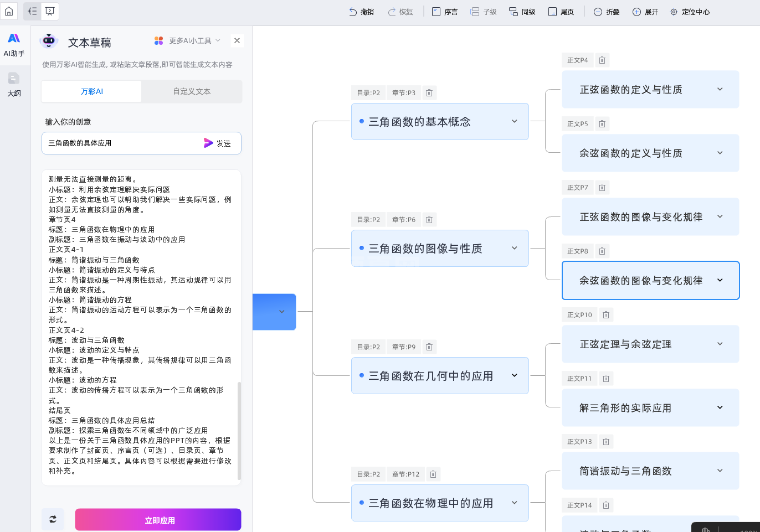
Task: Expand 三角函数的图像与性质 chevron
Action: click(515, 248)
